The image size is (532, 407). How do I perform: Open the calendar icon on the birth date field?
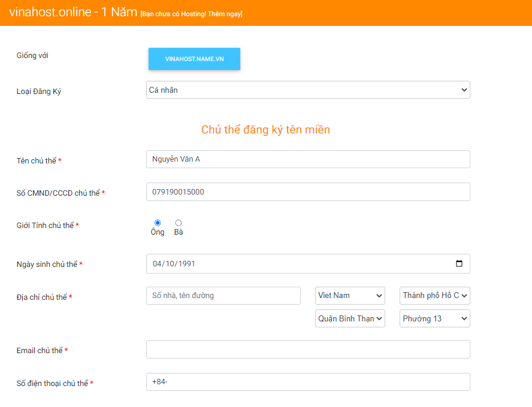tap(459, 263)
